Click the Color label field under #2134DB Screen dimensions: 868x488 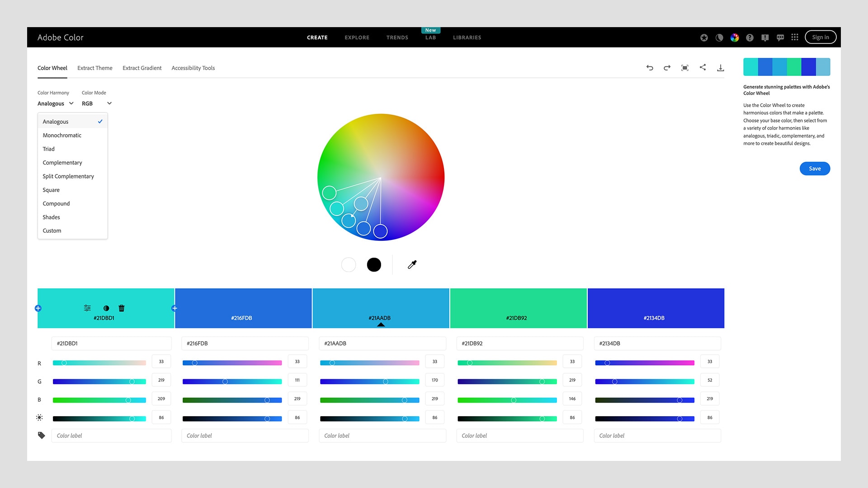pyautogui.click(x=657, y=435)
